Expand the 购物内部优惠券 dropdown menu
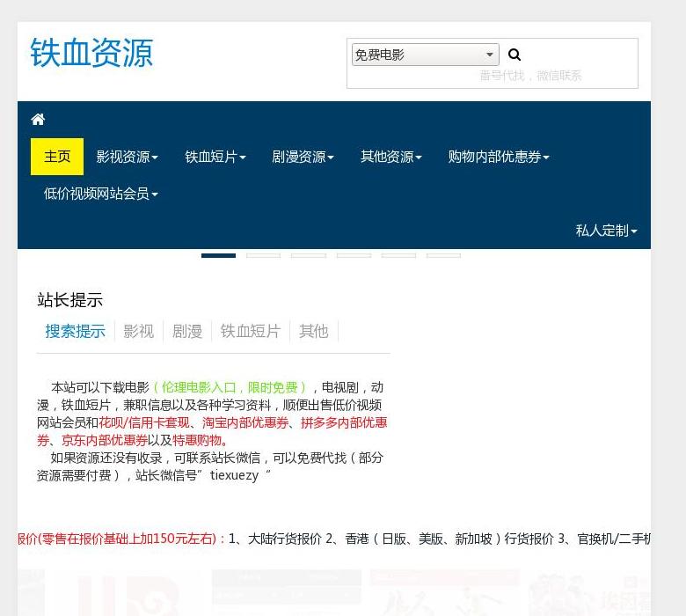Screen dimensions: 686x616 click(x=499, y=157)
